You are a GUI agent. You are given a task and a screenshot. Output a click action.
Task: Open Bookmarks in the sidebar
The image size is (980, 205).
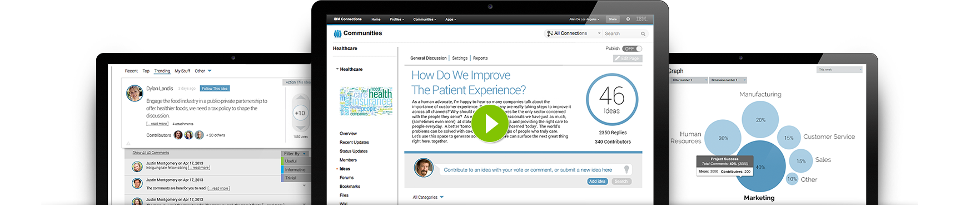tap(350, 187)
